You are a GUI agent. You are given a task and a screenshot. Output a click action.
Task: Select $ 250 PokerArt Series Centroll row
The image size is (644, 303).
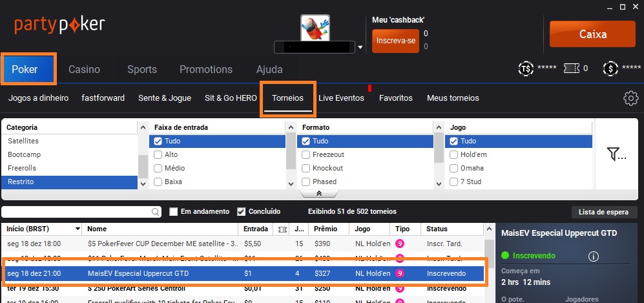tap(242, 288)
